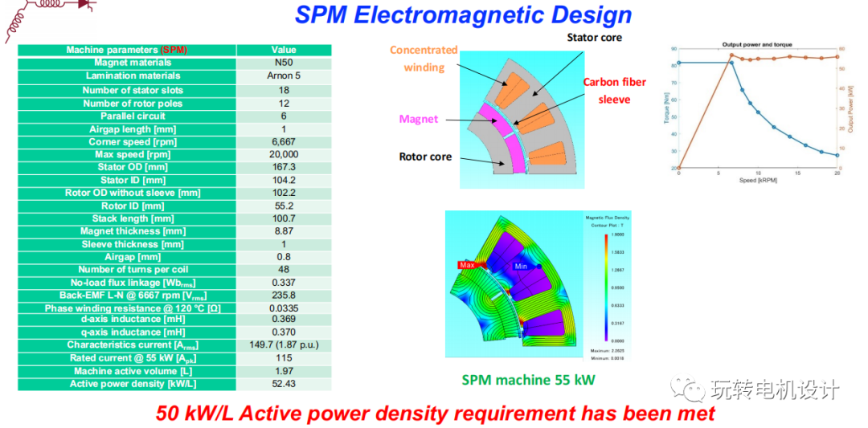This screenshot has width=868, height=428.
Task: Select the "Concentrated winding" orange label
Action: pyautogui.click(x=424, y=59)
